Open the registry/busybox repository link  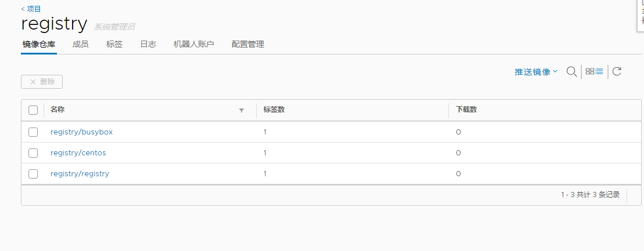click(x=81, y=132)
